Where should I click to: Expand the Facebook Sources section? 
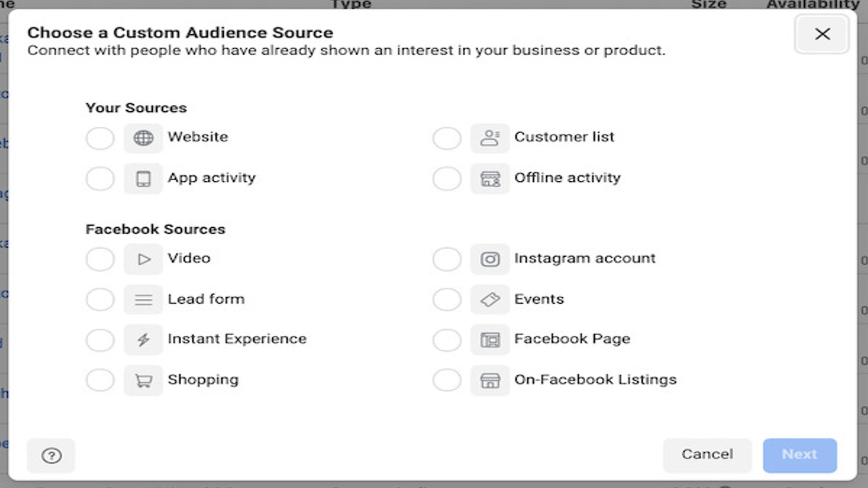pyautogui.click(x=155, y=229)
